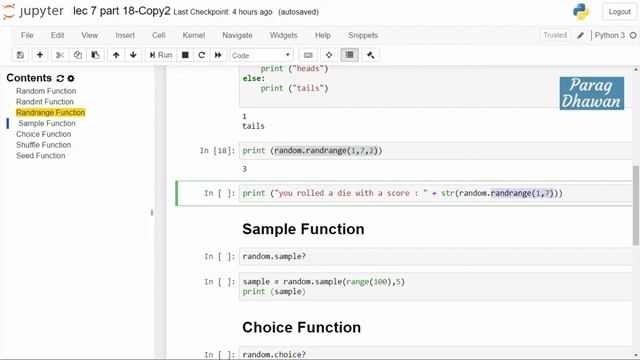This screenshot has height=360, width=640.
Task: Paste cells below icon
Action: [x=95, y=55]
